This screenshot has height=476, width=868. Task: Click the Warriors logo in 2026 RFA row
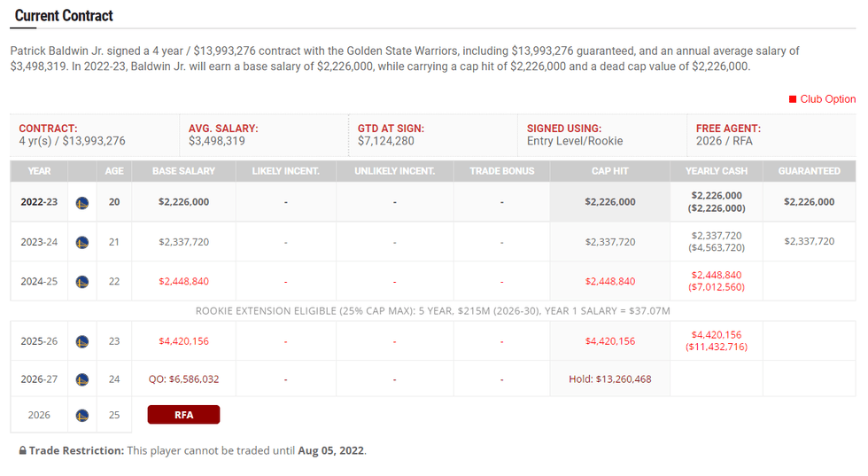point(82,415)
